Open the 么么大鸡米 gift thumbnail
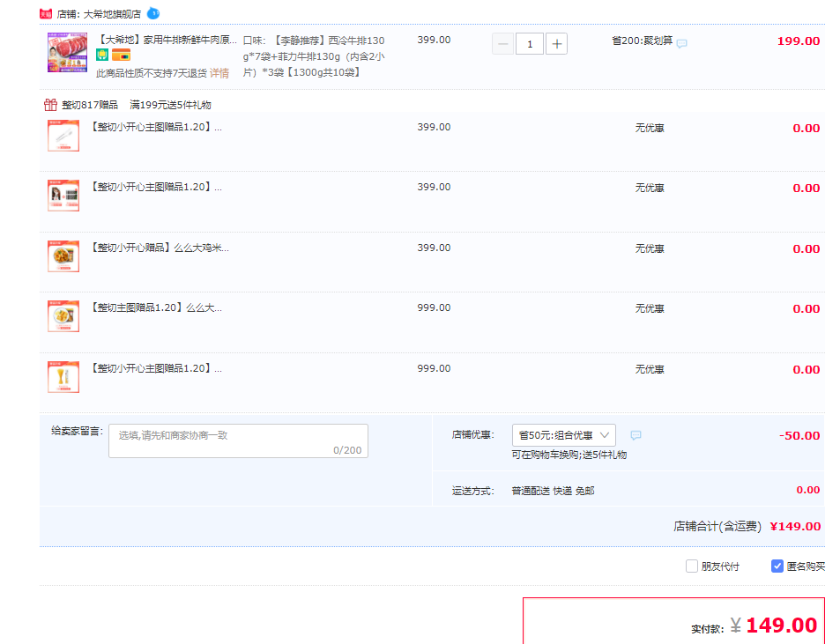The width and height of the screenshot is (840, 644). pos(63,256)
